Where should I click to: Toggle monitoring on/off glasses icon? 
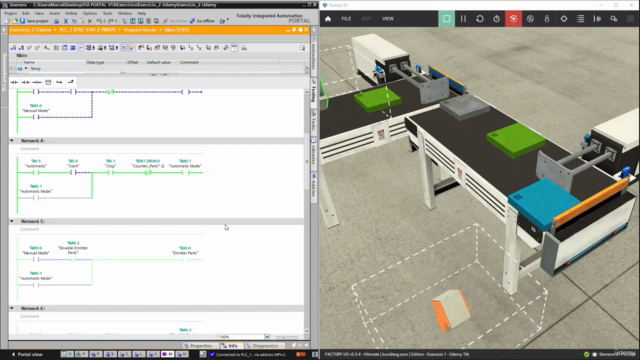click(234, 48)
